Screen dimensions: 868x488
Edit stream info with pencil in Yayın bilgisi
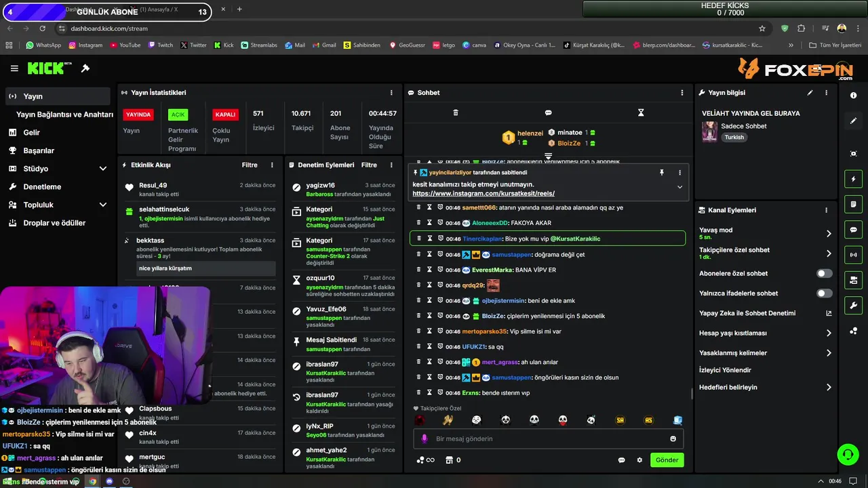pos(810,93)
